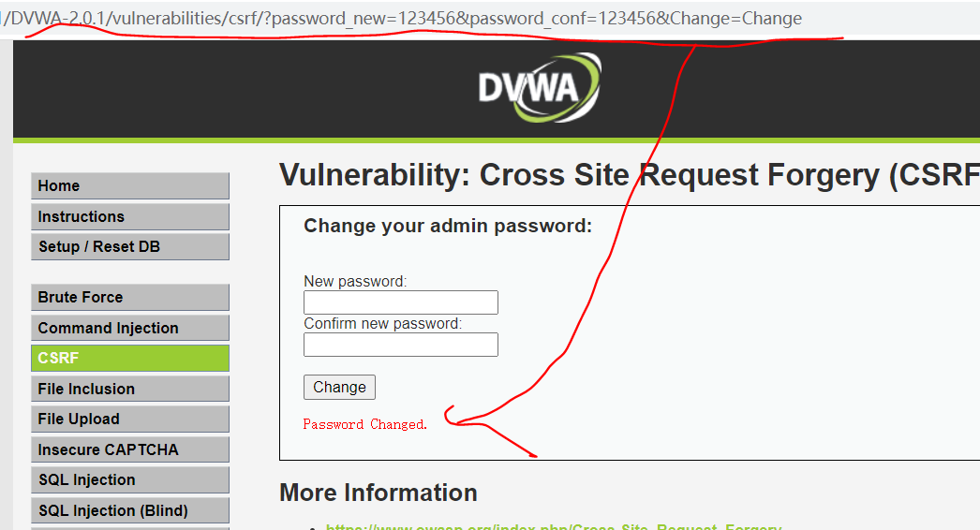Focus the New password field
The image size is (980, 530).
(x=401, y=302)
